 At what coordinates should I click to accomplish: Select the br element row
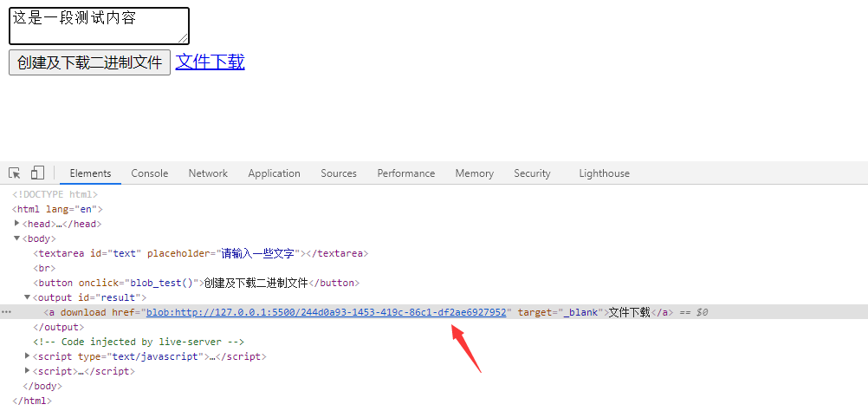coord(44,268)
